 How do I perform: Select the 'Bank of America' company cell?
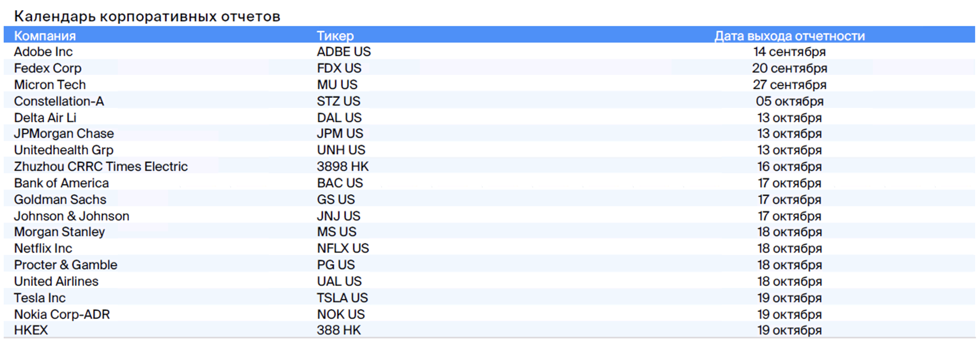pyautogui.click(x=61, y=183)
